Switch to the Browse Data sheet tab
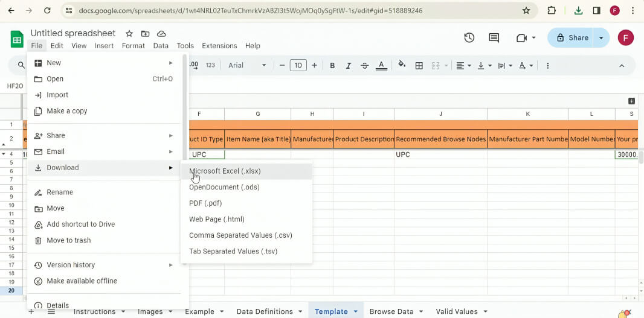 (391, 311)
